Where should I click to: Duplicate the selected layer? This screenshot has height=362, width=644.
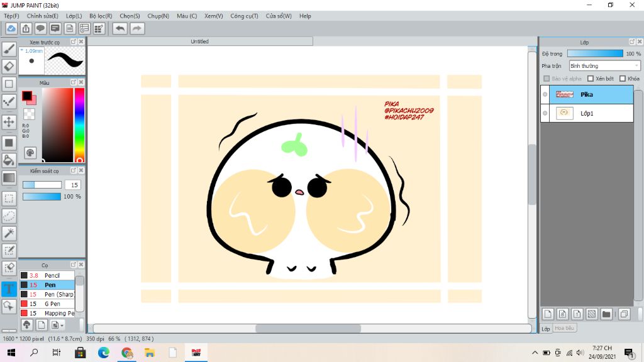coord(624,314)
